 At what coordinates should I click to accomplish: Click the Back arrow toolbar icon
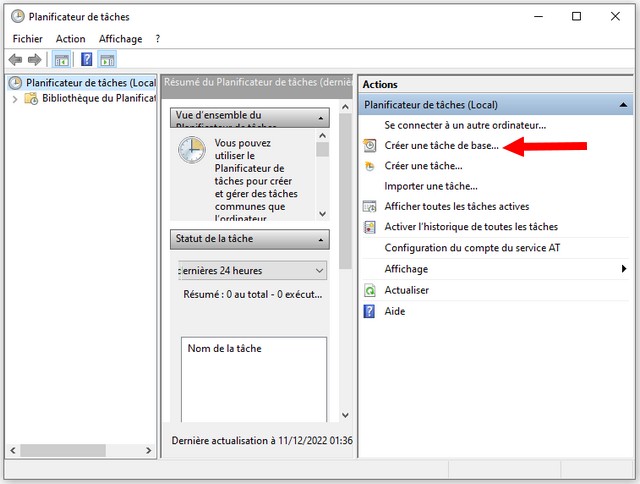[15, 60]
